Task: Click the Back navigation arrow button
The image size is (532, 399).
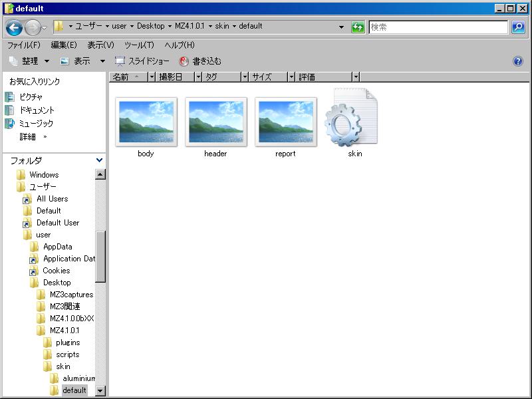Action: pyautogui.click(x=14, y=27)
